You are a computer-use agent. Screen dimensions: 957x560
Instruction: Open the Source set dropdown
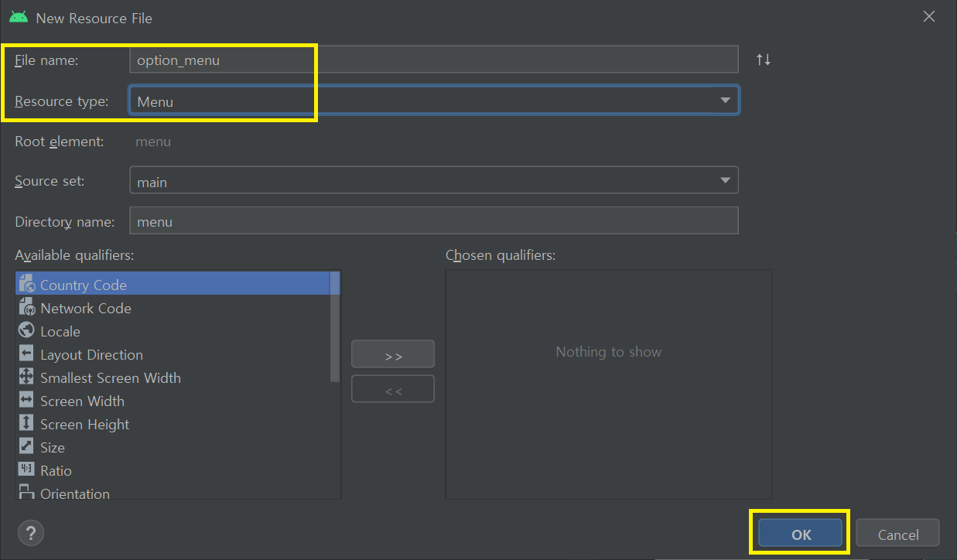click(725, 181)
